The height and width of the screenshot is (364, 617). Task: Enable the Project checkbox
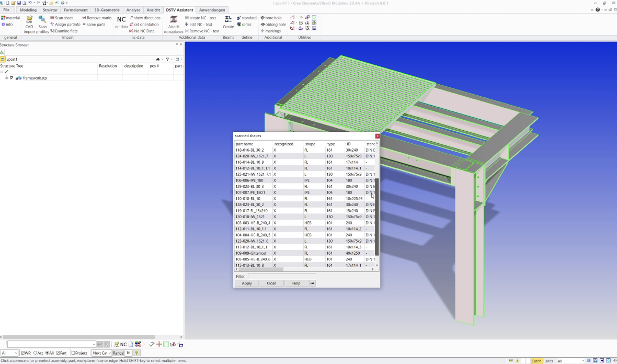(x=73, y=353)
